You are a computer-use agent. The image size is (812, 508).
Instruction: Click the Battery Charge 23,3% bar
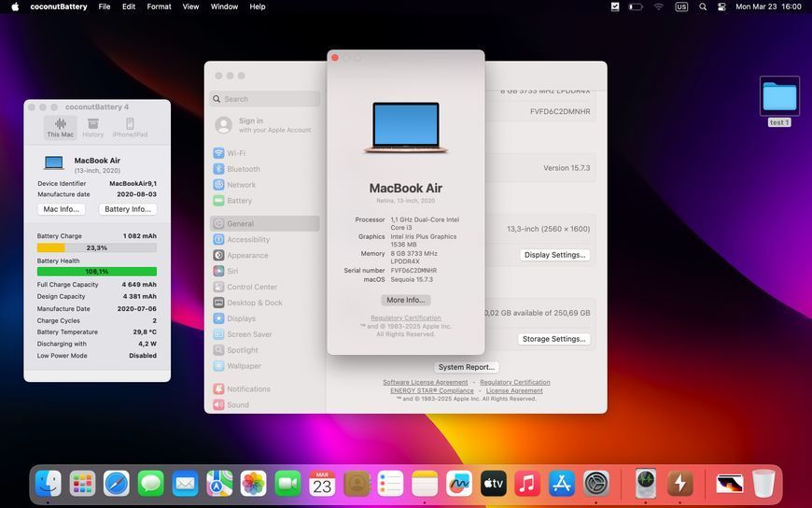[x=97, y=247]
